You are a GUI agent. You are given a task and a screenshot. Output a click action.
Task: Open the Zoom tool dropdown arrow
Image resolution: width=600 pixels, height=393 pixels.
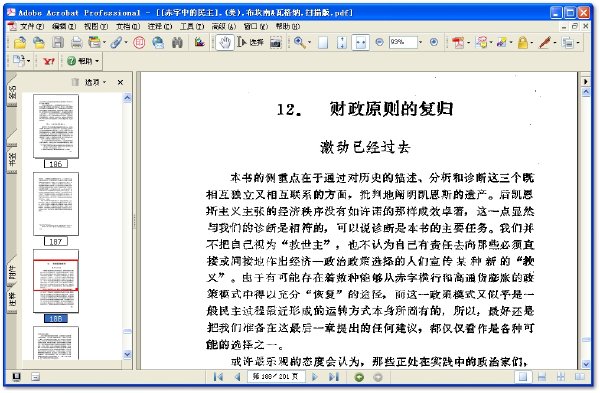tap(309, 42)
